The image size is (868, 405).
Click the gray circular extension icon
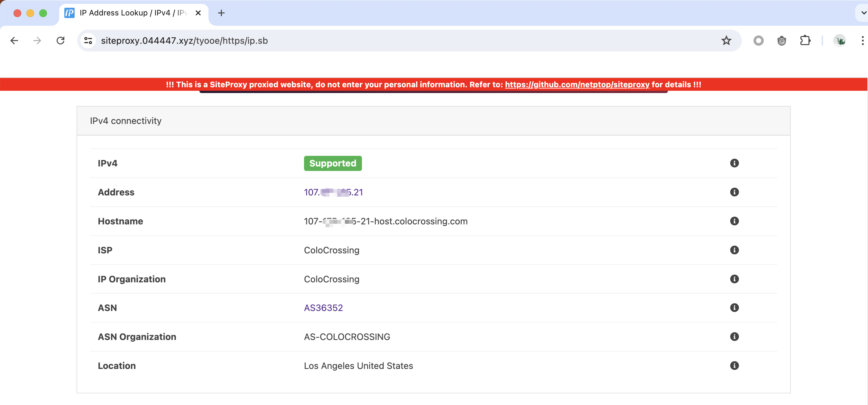(x=759, y=41)
